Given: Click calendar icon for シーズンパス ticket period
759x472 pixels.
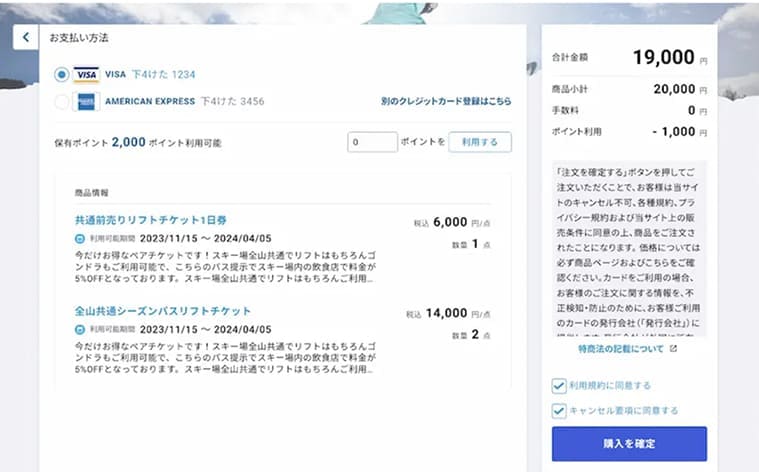Looking at the screenshot, I should [x=80, y=329].
